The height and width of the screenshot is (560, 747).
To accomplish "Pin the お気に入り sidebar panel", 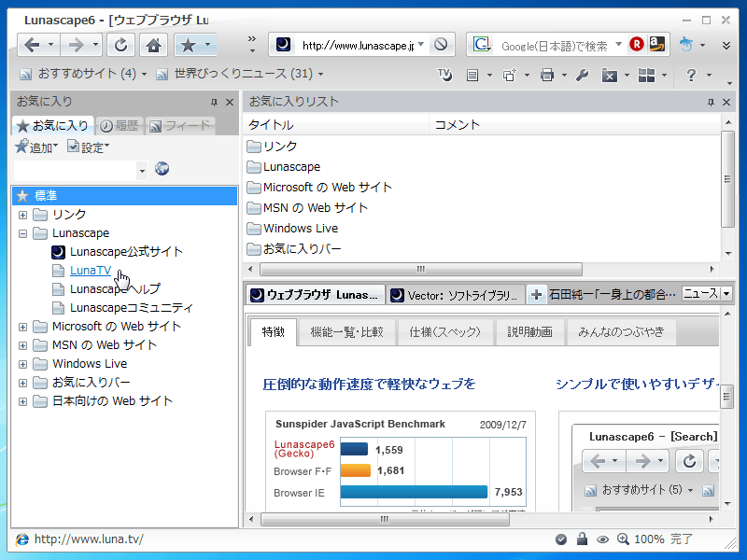I will (214, 102).
